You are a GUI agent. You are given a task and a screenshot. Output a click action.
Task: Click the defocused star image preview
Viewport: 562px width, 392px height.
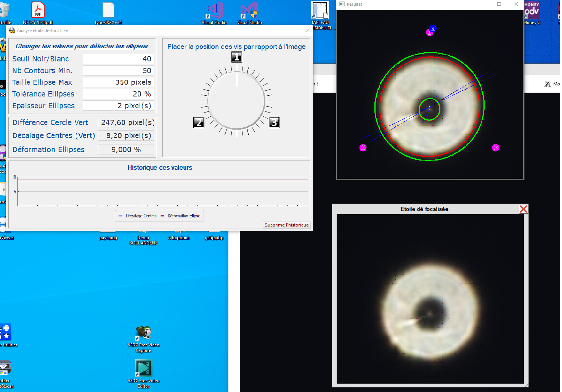pyautogui.click(x=430, y=299)
